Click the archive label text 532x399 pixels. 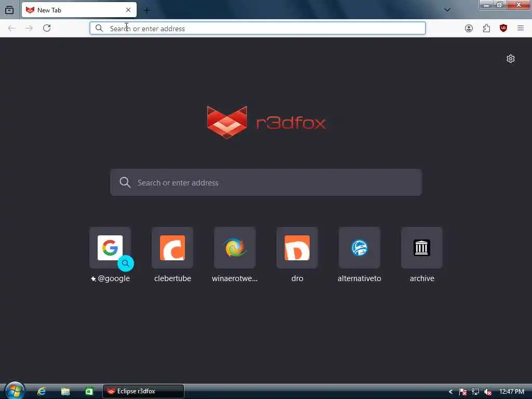[x=422, y=278]
